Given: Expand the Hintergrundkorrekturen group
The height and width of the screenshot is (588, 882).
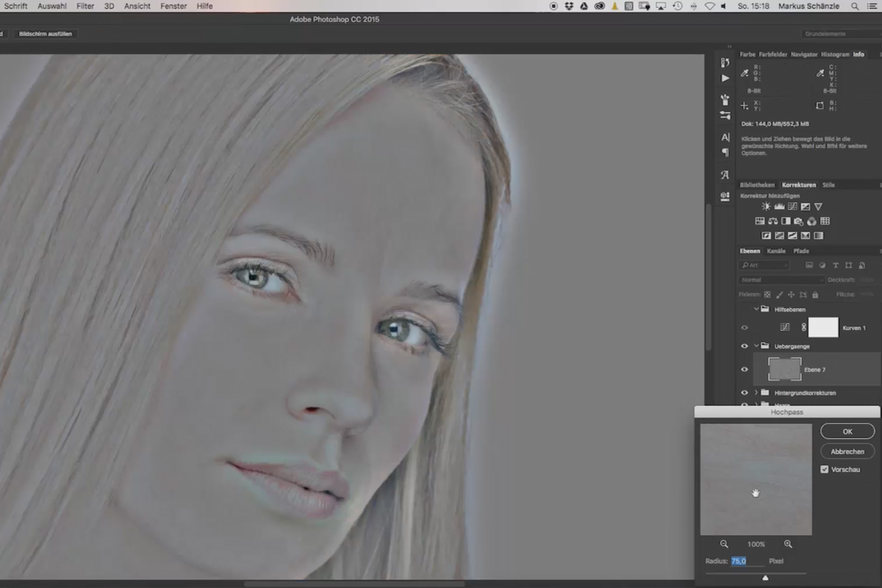Looking at the screenshot, I should pos(756,392).
